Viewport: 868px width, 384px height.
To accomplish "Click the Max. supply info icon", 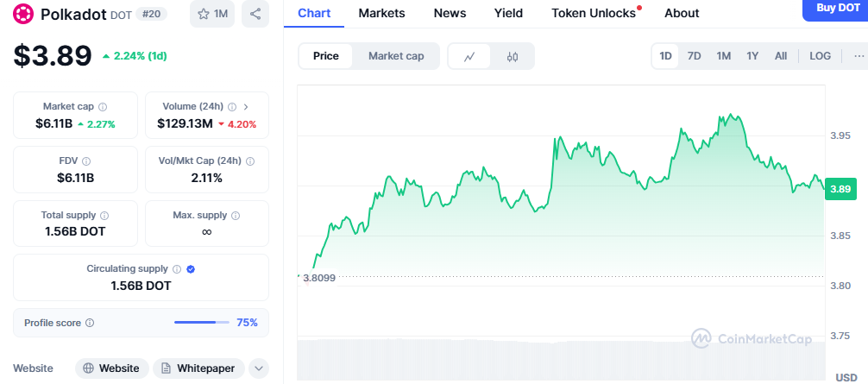I will (x=236, y=216).
